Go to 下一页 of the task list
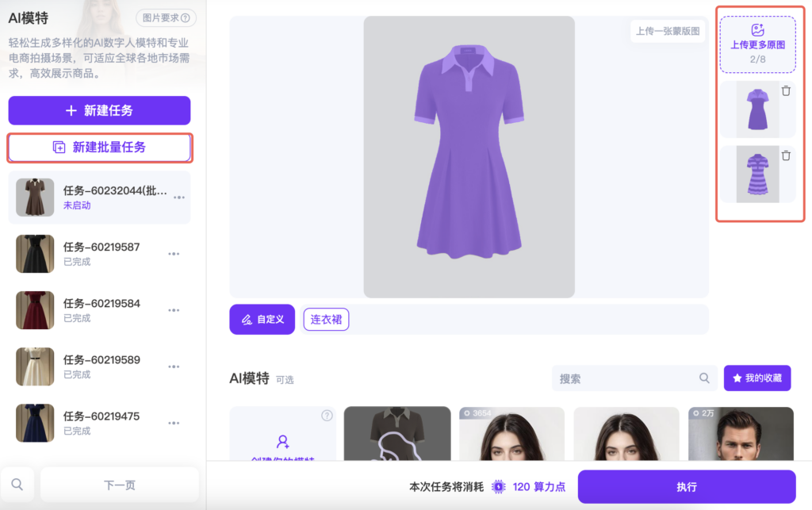 pyautogui.click(x=120, y=485)
